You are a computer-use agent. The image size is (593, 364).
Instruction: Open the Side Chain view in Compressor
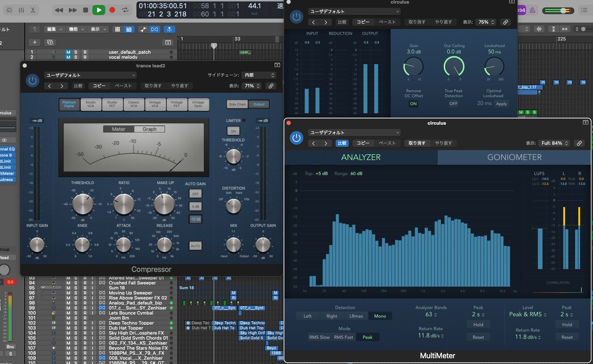click(238, 104)
